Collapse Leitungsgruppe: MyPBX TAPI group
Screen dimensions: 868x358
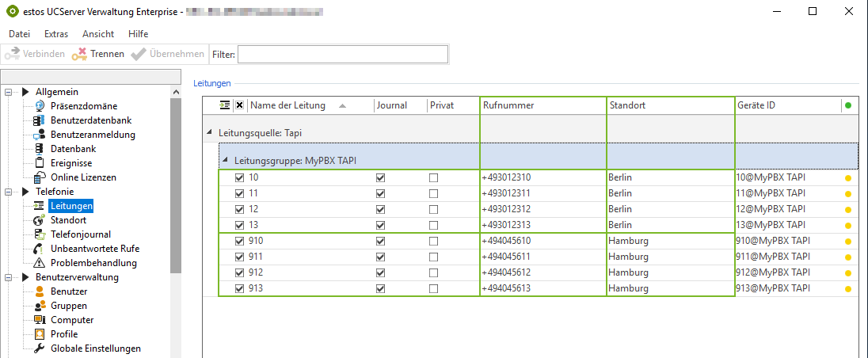tap(226, 161)
